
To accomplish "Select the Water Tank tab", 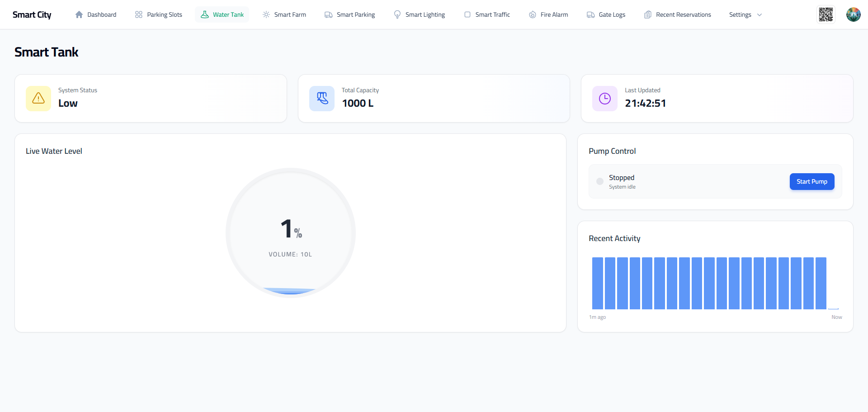I will 222,14.
